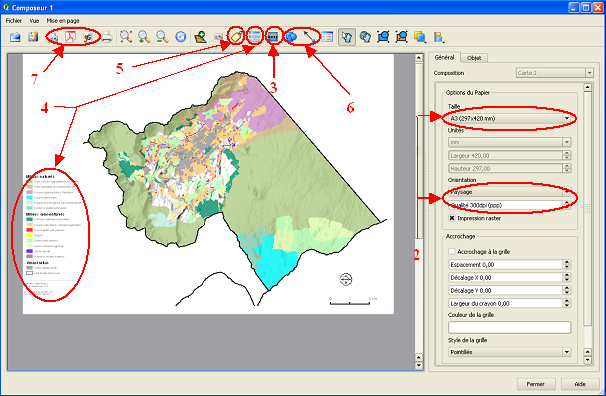Select the add image camera tool
The height and width of the screenshot is (396, 606).
coord(218,37)
